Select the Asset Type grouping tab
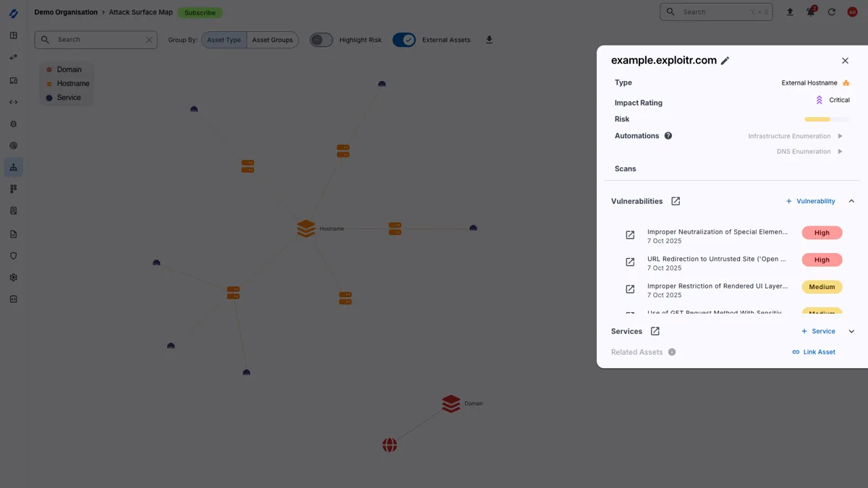Screen dimensions: 868x488 (224, 40)
